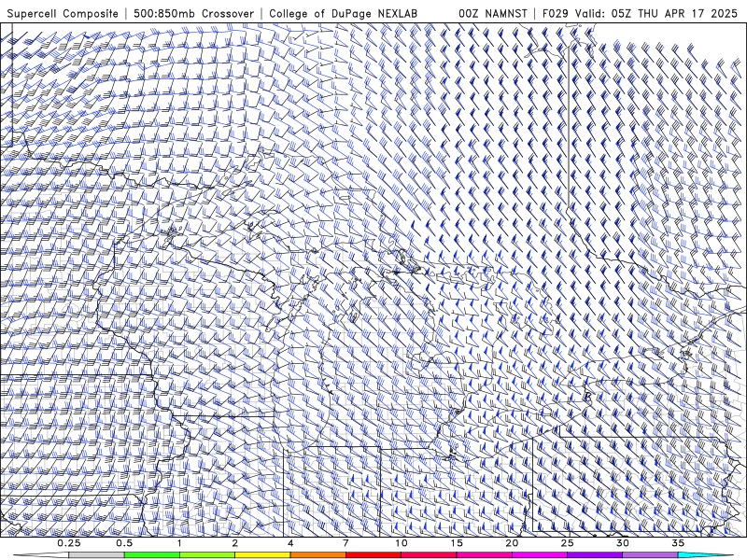Click the '25' color scale label
This screenshot has width=747, height=560.
(568, 543)
